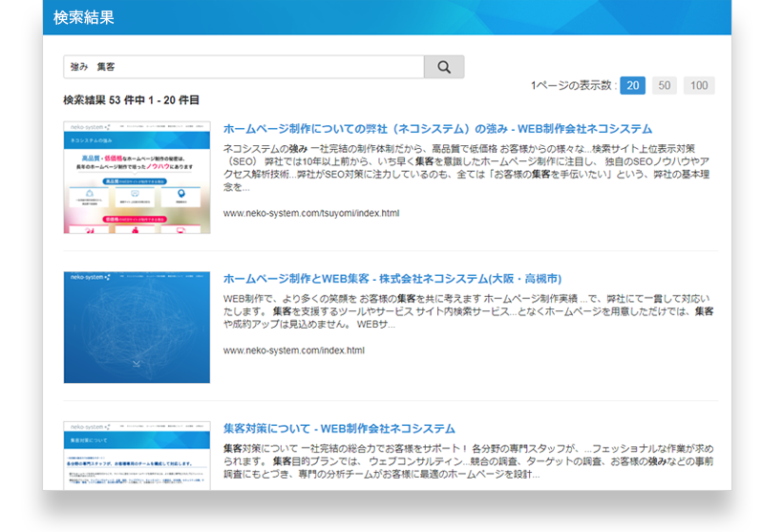The height and width of the screenshot is (532, 783).
Task: Click the snippet starting WEB制作で、より多くの笑顔を
Action: pyautogui.click(x=469, y=311)
